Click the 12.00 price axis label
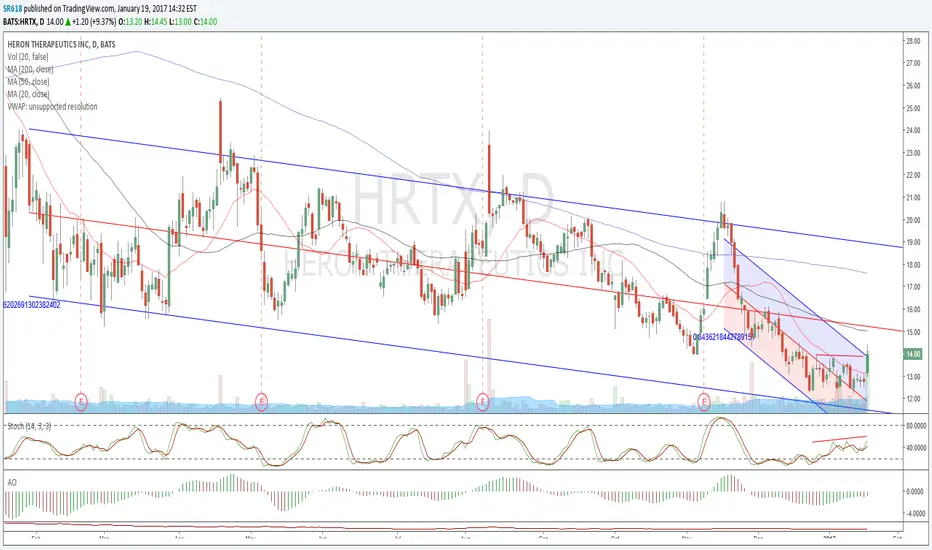 pyautogui.click(x=912, y=399)
